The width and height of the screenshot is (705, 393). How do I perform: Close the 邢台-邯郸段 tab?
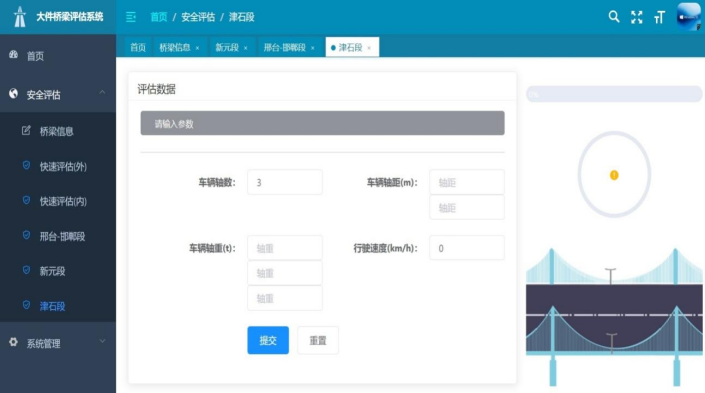[x=312, y=48]
